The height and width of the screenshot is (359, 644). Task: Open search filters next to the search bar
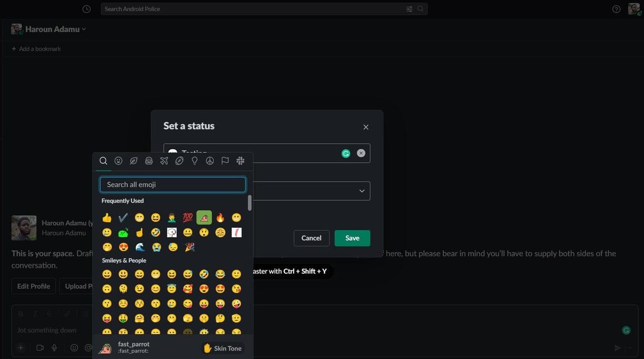pos(409,8)
